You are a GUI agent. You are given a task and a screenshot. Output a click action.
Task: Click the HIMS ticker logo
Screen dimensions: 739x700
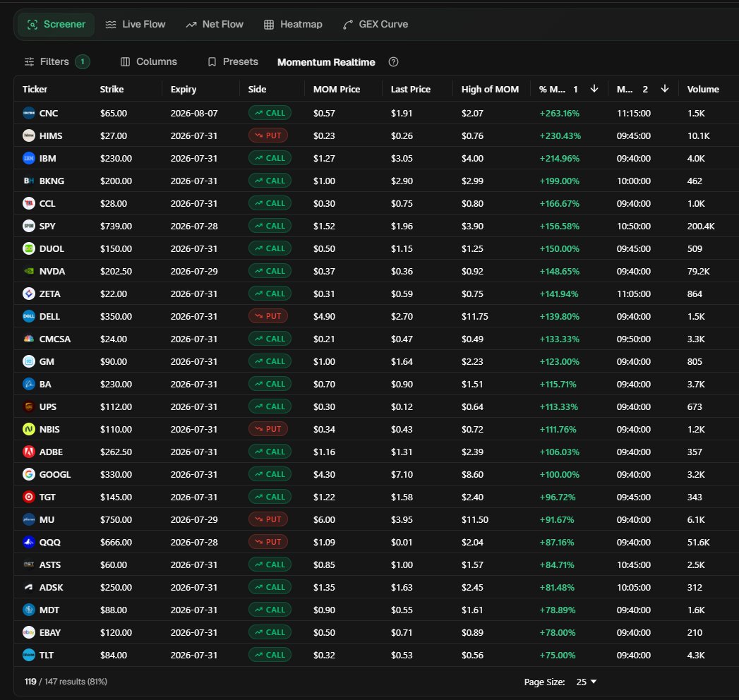[29, 135]
